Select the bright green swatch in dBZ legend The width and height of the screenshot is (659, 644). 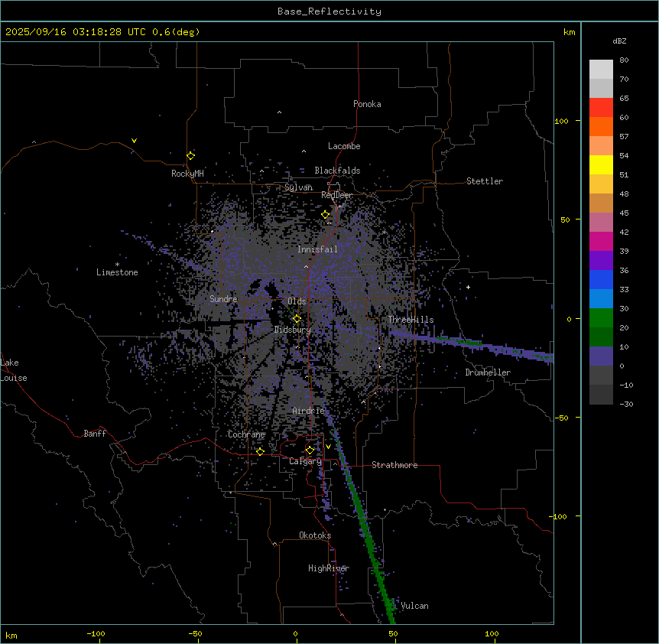601,318
